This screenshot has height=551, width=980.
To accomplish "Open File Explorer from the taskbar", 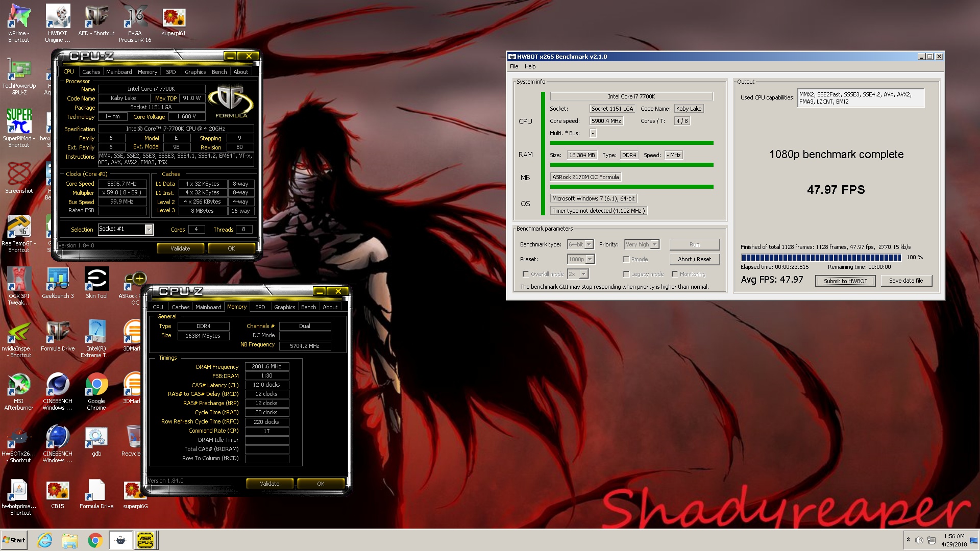I will tap(70, 540).
